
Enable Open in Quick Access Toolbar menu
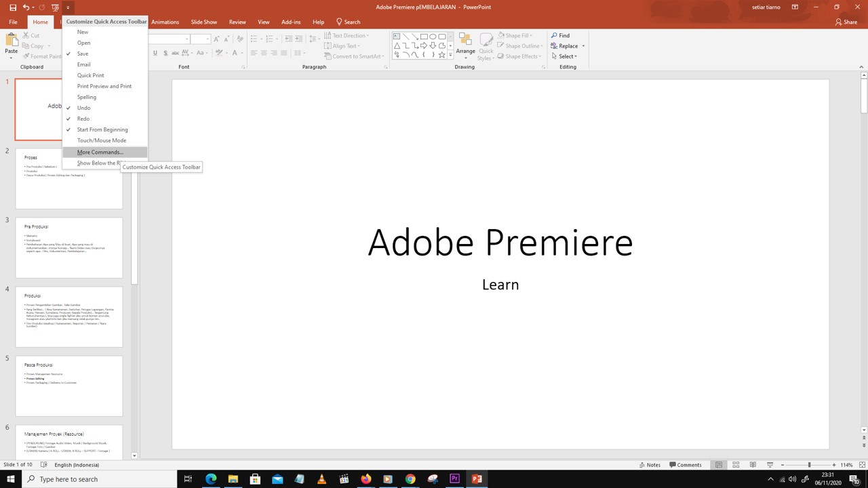pos(104,43)
